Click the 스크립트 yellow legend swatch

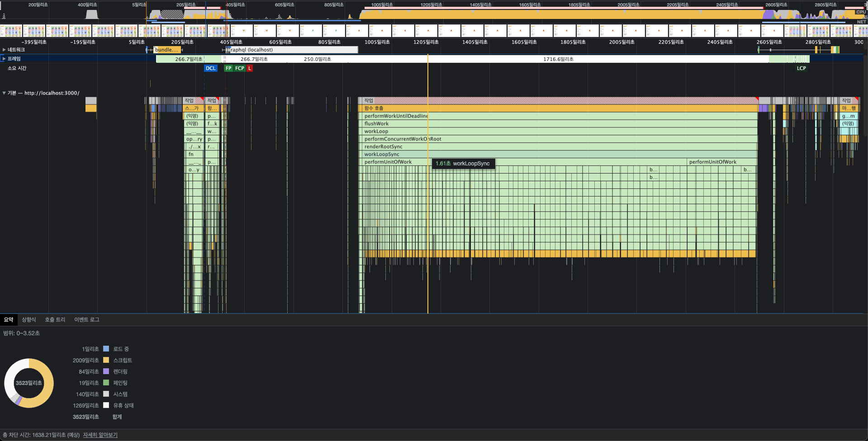coord(106,360)
